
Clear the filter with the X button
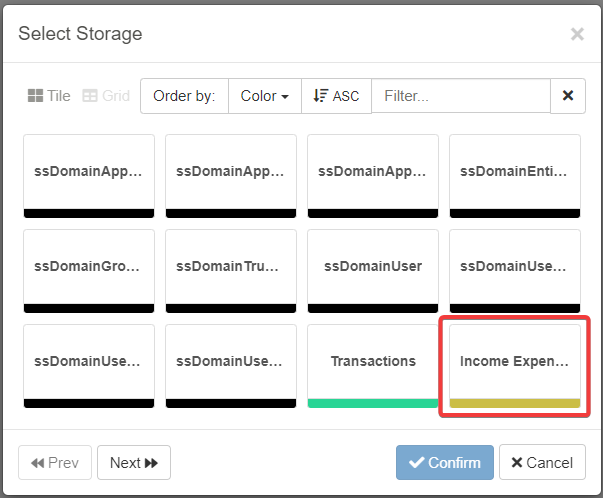click(x=568, y=96)
